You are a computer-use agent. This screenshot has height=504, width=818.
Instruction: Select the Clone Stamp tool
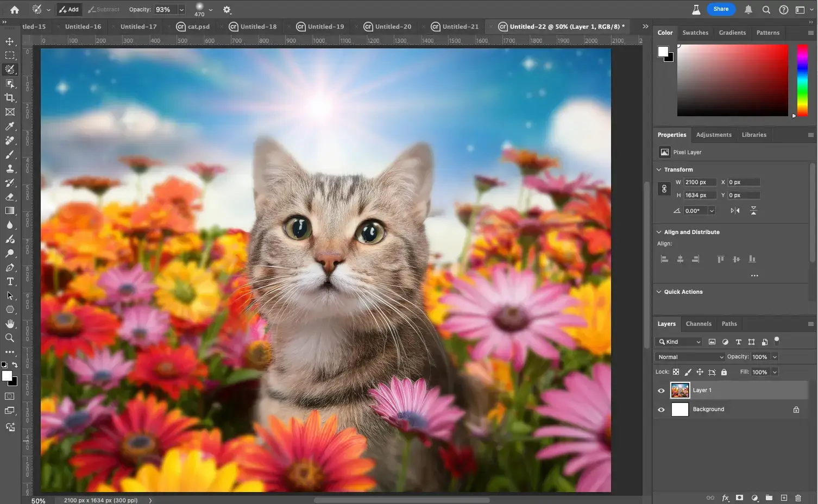[x=10, y=168]
